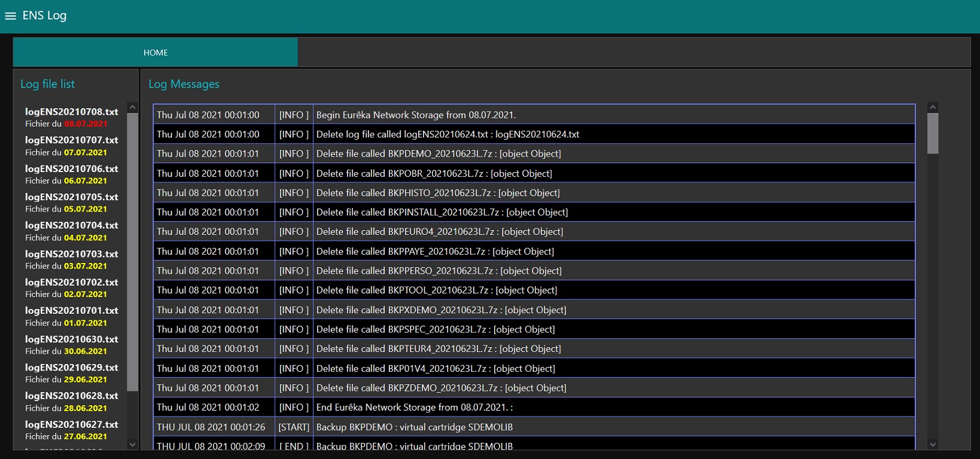
Task: Select logENS20210630.txt entry
Action: [x=71, y=339]
